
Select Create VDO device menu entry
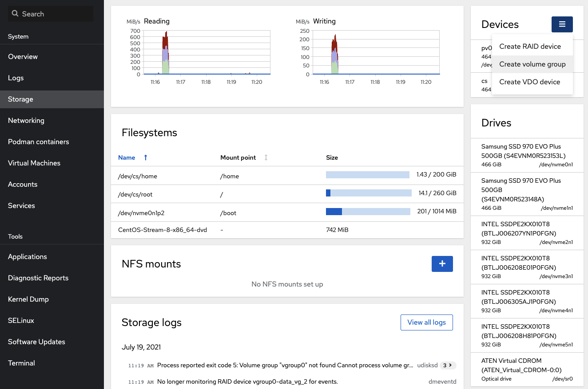(x=529, y=82)
